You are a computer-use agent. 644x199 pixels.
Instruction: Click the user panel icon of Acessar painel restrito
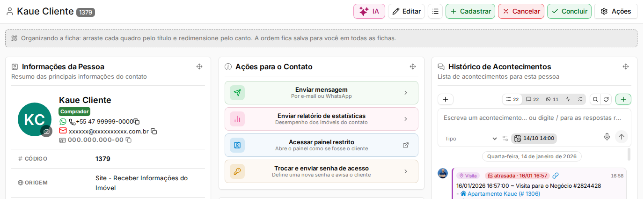click(x=237, y=145)
